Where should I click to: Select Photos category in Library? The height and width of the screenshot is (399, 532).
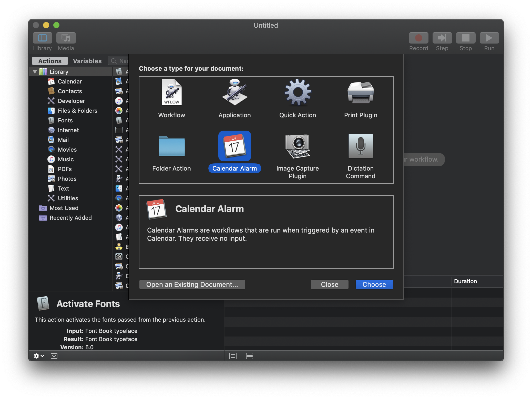point(70,179)
